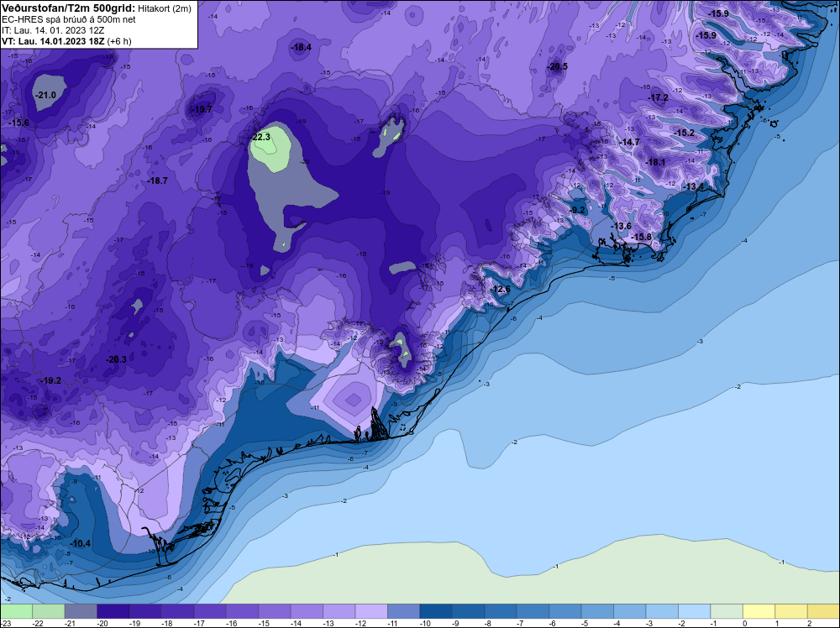Click the -15.6 temperature label

[20, 123]
